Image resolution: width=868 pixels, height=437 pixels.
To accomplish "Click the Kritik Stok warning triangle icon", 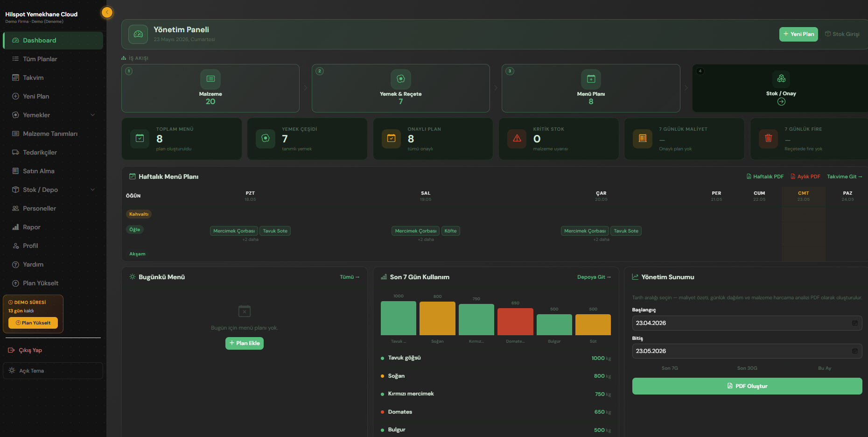I will click(517, 139).
